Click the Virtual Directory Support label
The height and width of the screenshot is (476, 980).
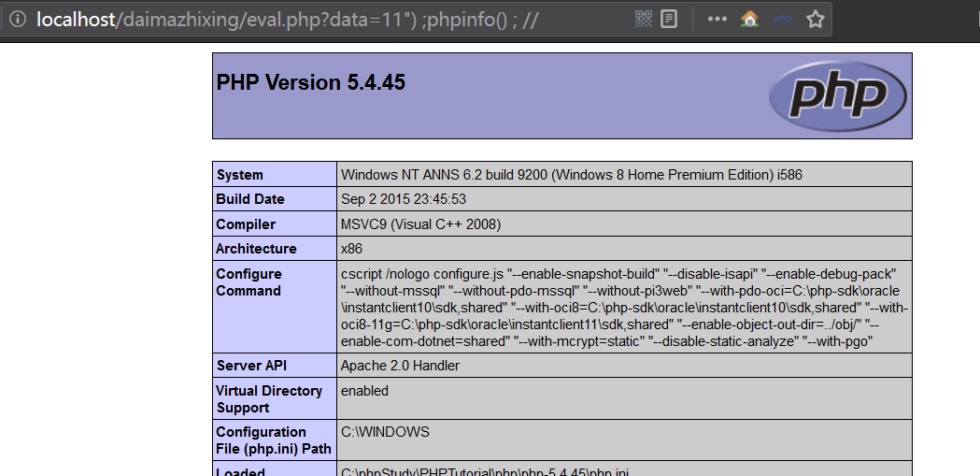[269, 399]
